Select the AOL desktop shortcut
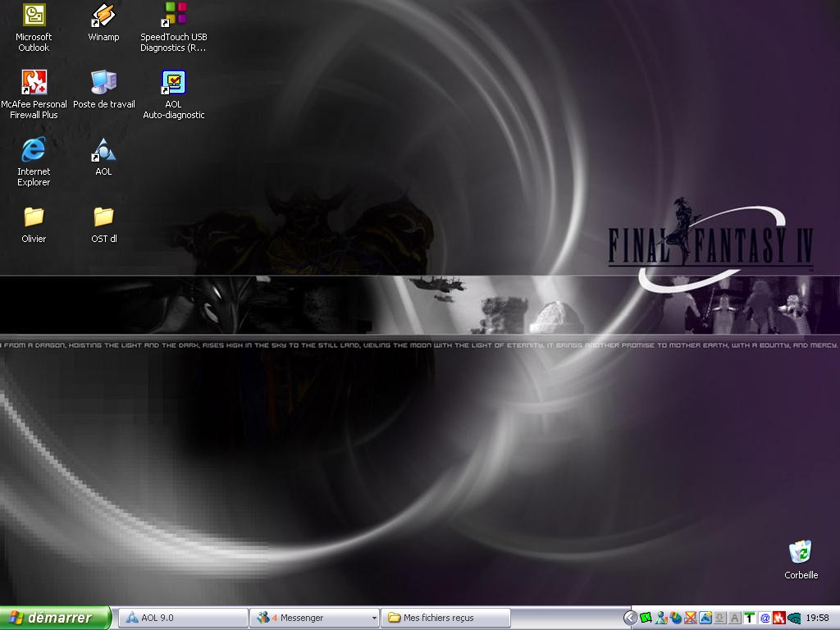This screenshot has height=630, width=840. [103, 157]
